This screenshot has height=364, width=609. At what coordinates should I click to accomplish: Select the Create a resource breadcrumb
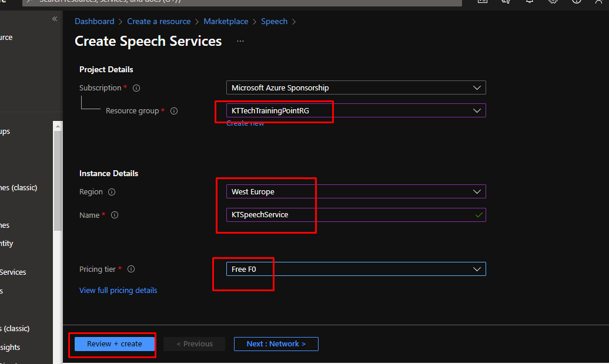pyautogui.click(x=159, y=22)
